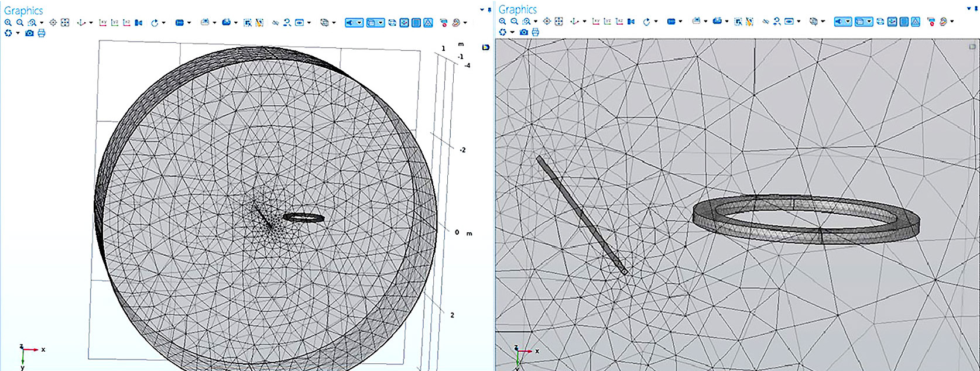Click Zoom Out in the right Graphics toolbar
The height and width of the screenshot is (371, 980).
click(x=514, y=22)
